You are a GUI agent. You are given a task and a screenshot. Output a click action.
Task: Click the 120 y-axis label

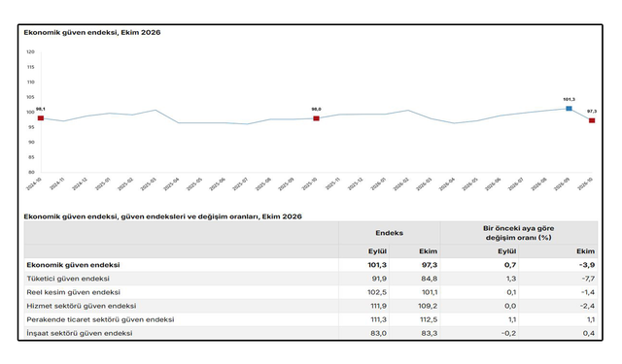[30, 51]
